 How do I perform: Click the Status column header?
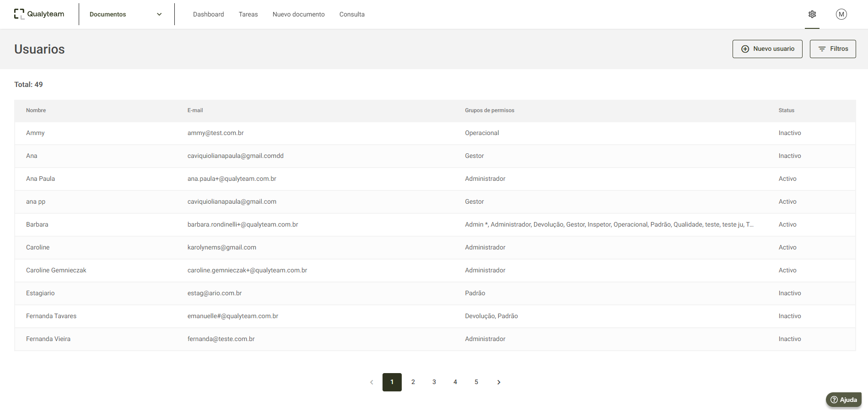tap(787, 110)
